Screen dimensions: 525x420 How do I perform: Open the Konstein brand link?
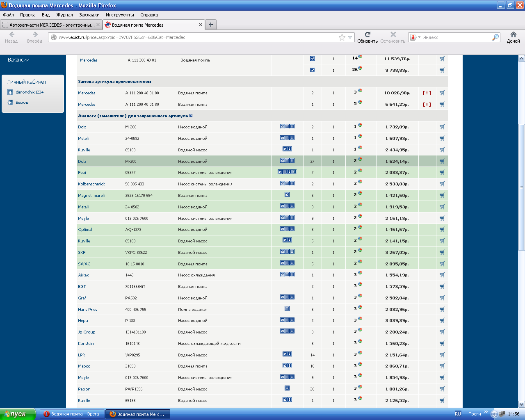[86, 343]
